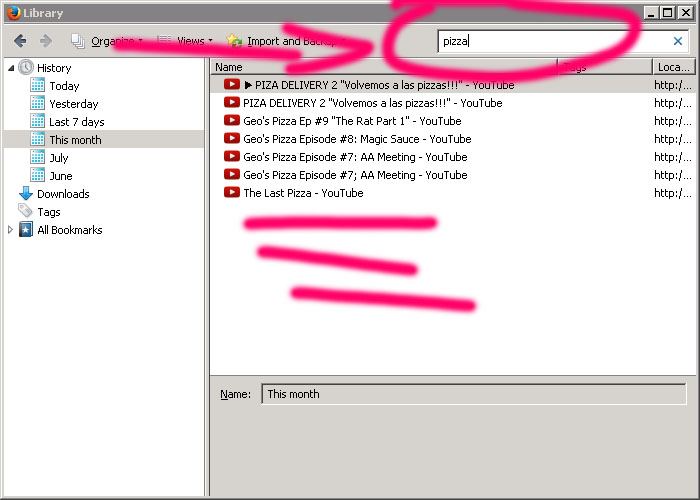Select Geo's Pizza Episode #7; AA Meeting entry

355,175
